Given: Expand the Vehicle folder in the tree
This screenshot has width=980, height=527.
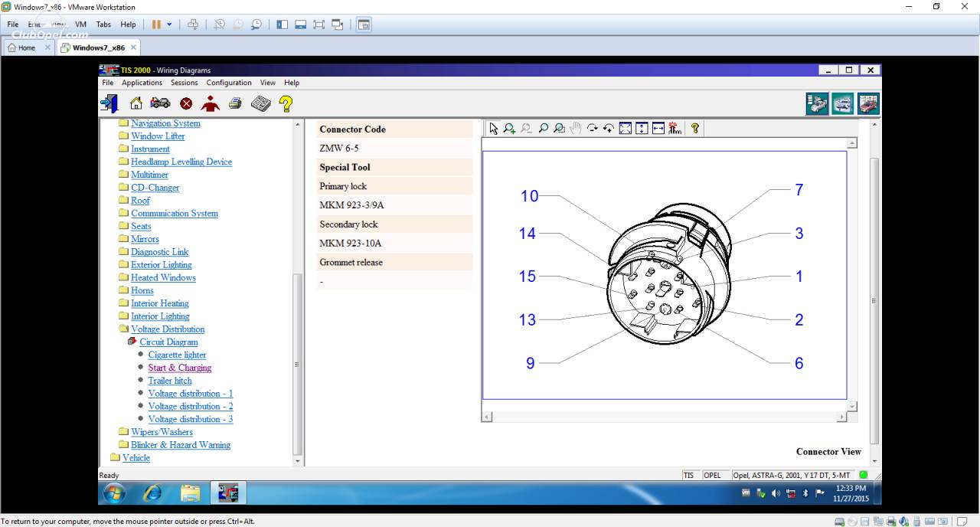Looking at the screenshot, I should 115,458.
